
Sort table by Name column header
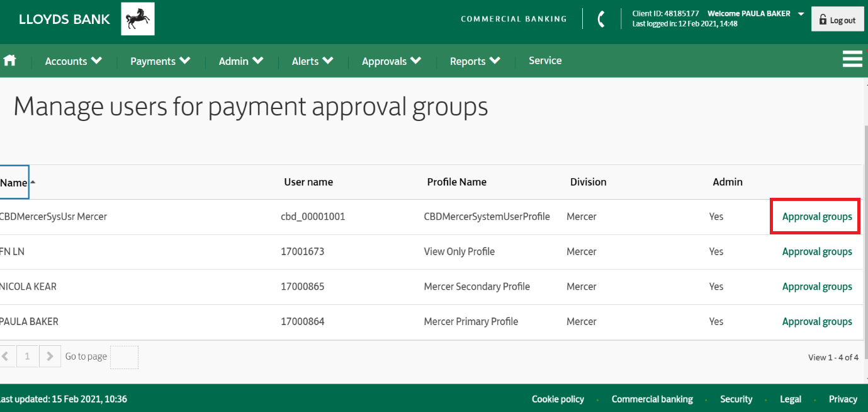[x=14, y=183]
